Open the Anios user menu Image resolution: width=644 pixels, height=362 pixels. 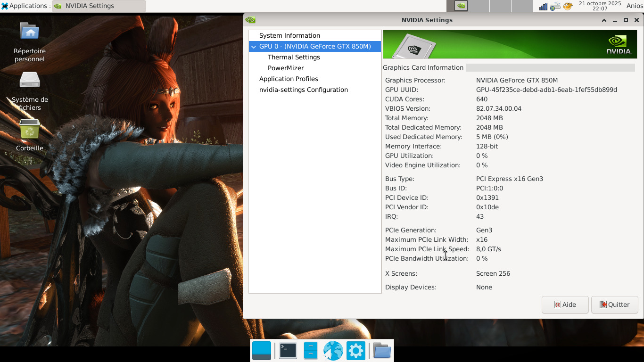click(x=635, y=6)
